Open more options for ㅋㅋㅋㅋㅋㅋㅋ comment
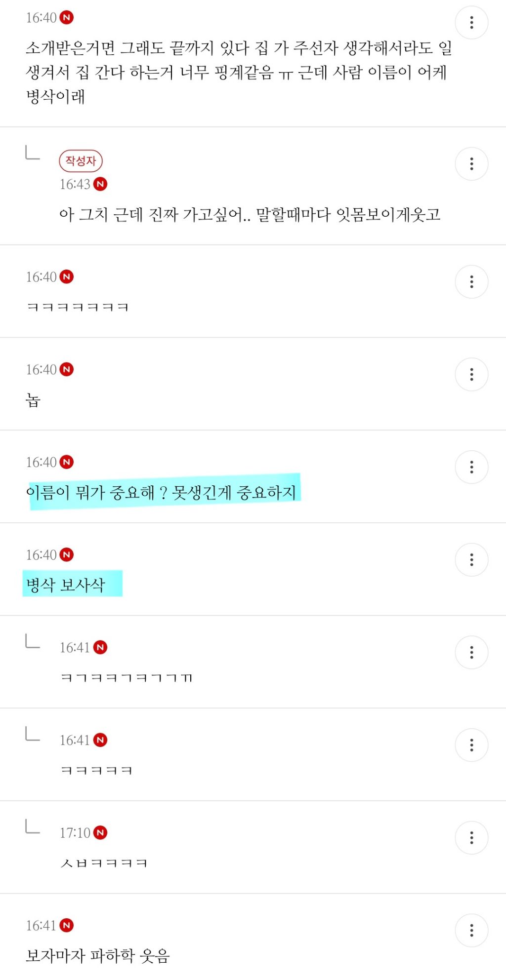 tap(471, 282)
